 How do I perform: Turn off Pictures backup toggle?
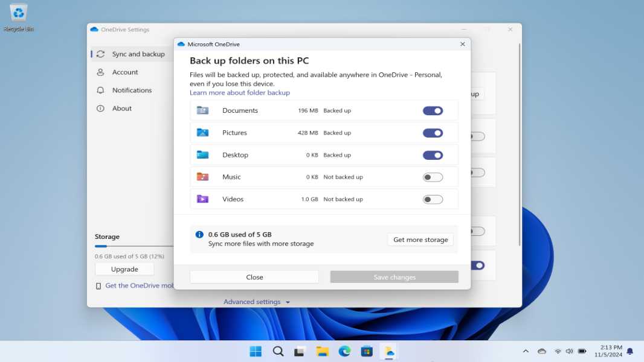pyautogui.click(x=433, y=133)
